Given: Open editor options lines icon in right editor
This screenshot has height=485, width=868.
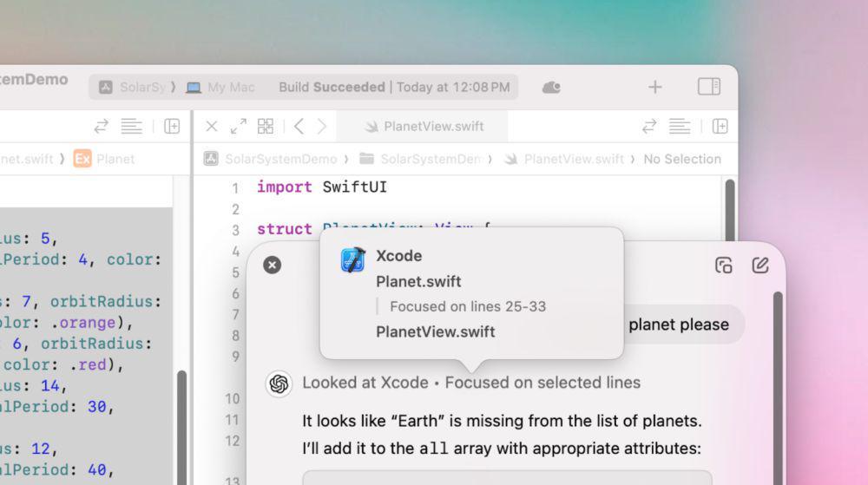Looking at the screenshot, I should tap(680, 126).
